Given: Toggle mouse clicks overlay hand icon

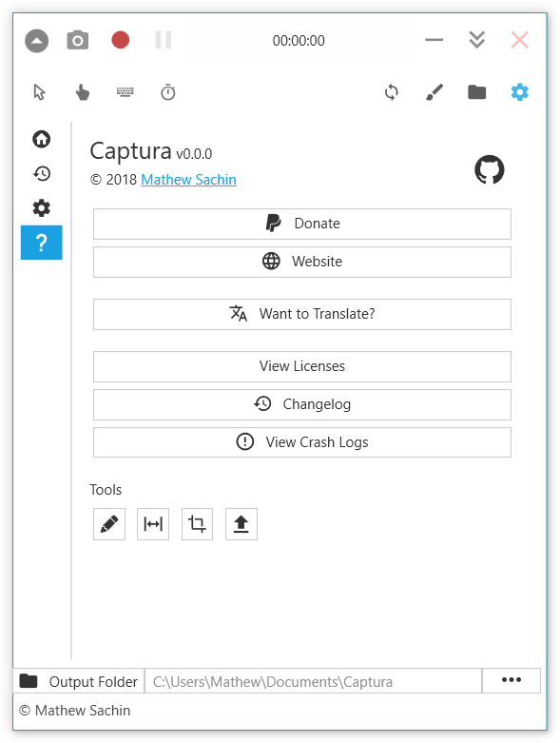Looking at the screenshot, I should [x=83, y=92].
